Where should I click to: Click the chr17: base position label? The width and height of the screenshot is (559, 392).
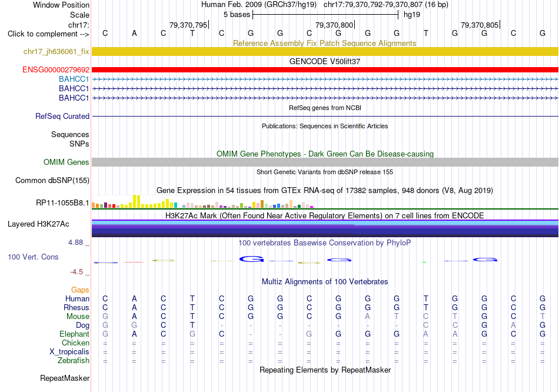(79, 25)
